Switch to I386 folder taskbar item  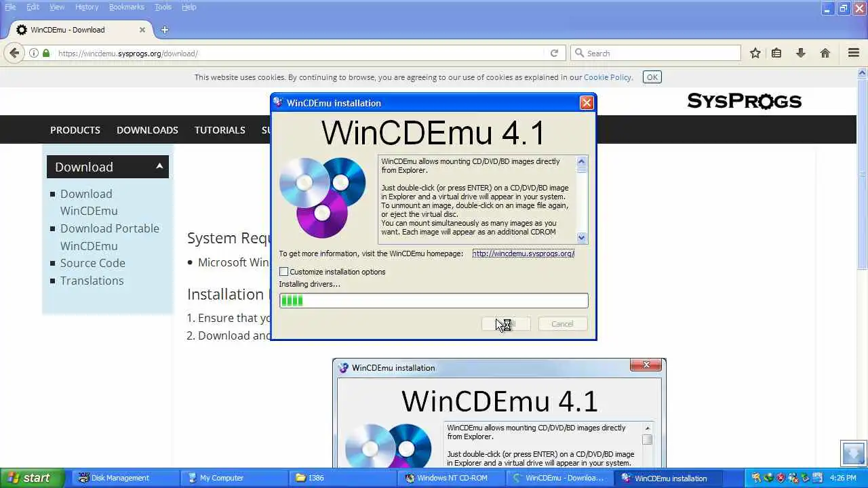342,478
